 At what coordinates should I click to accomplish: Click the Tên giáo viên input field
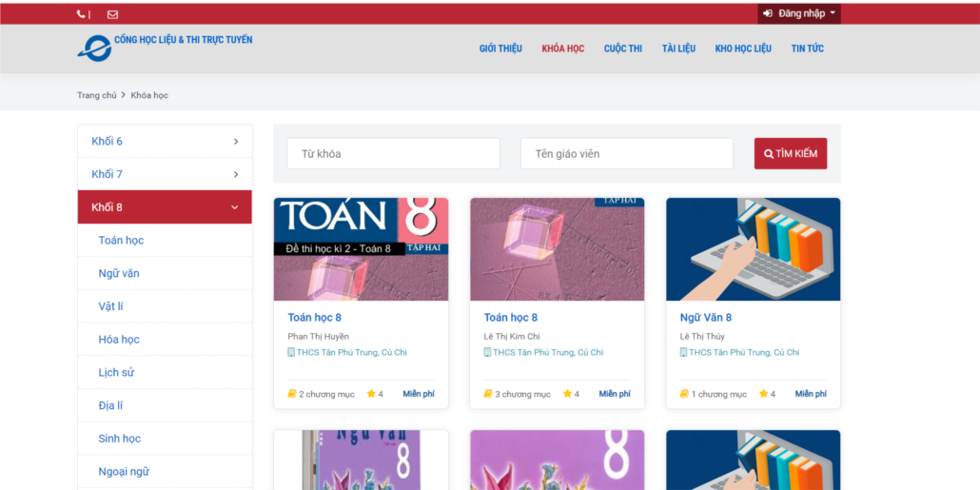pyautogui.click(x=627, y=154)
